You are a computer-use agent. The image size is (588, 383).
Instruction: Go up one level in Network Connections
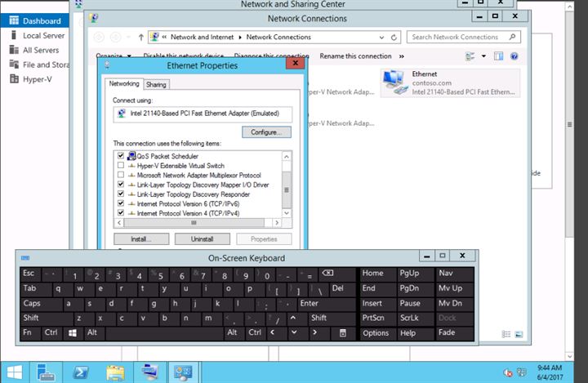[141, 37]
